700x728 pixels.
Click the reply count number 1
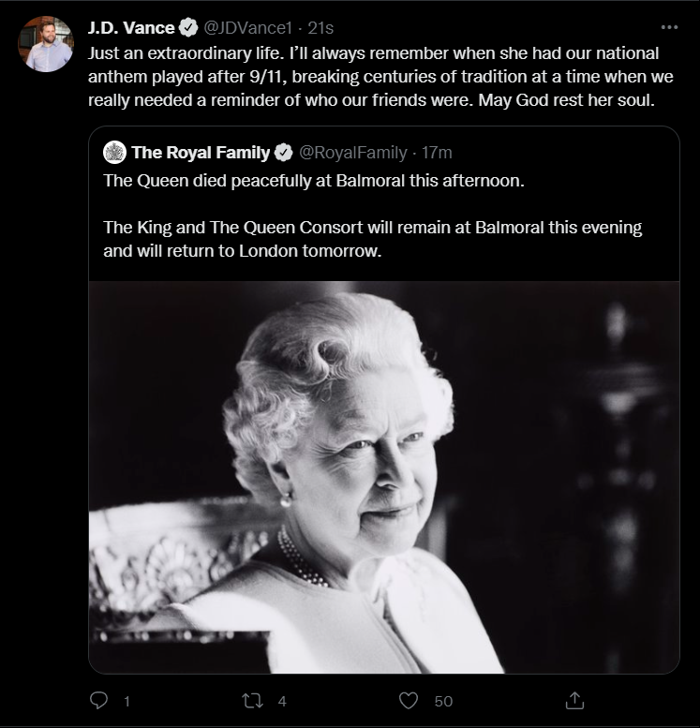pyautogui.click(x=127, y=701)
